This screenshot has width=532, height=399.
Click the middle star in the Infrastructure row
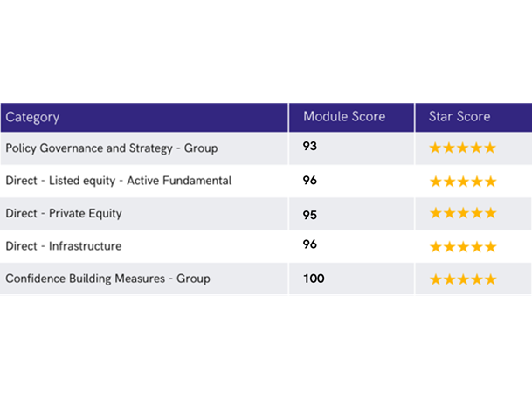click(462, 246)
